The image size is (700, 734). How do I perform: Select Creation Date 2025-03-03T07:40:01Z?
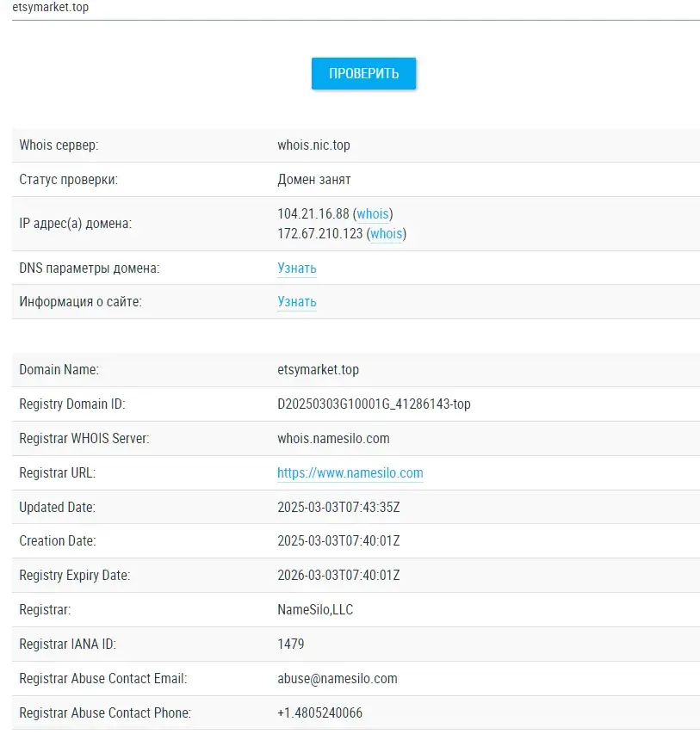[338, 541]
